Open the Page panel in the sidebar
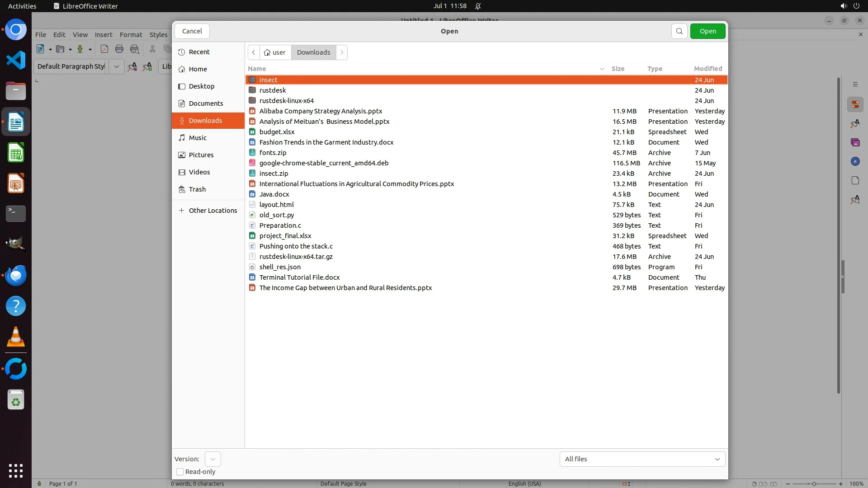The width and height of the screenshot is (868, 488). [855, 180]
